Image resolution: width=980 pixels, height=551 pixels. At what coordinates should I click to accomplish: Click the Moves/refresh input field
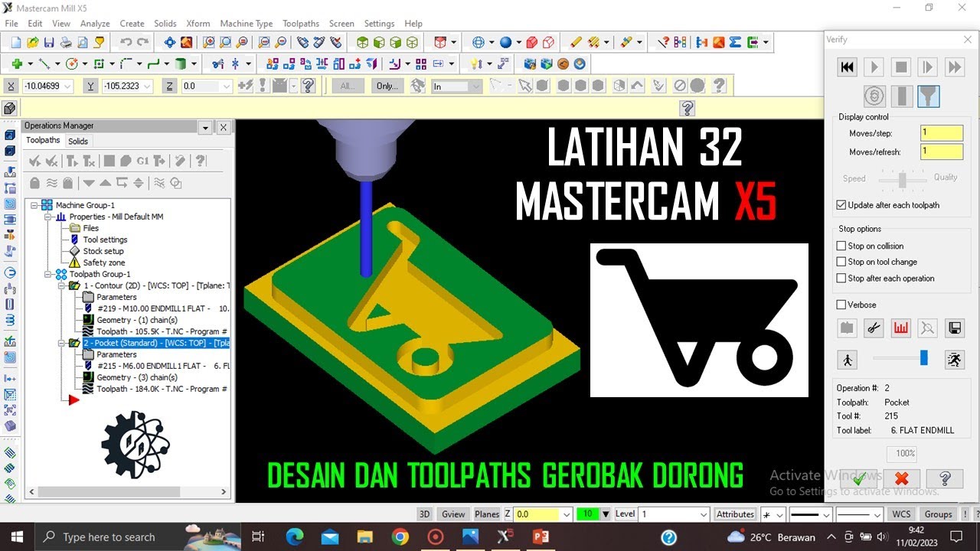[x=941, y=152]
